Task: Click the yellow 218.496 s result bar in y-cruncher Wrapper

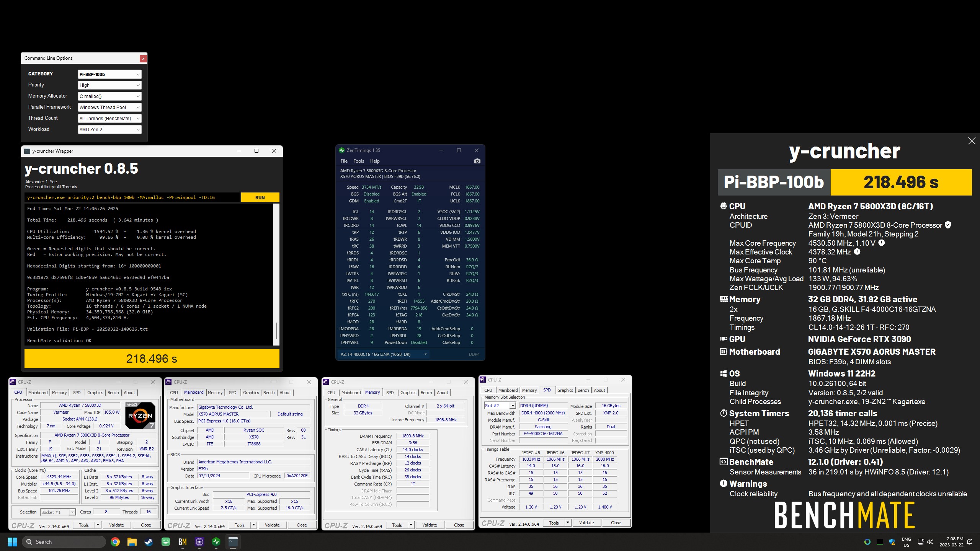Action: pyautogui.click(x=152, y=359)
